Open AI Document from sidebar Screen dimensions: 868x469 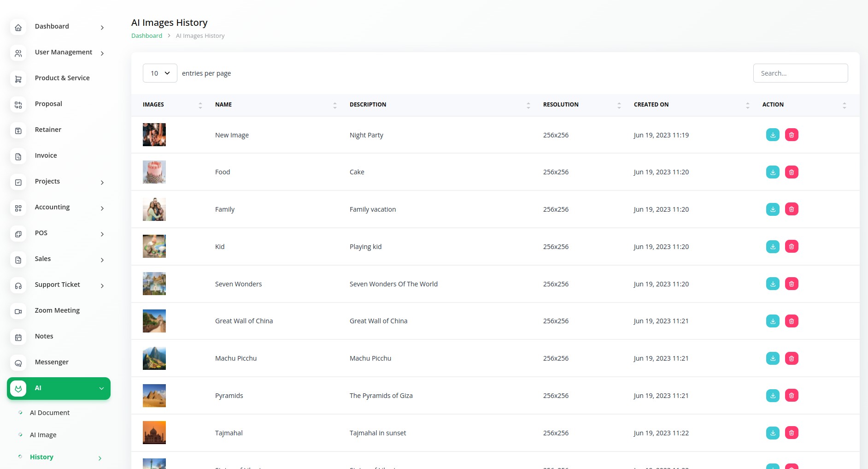pyautogui.click(x=50, y=413)
